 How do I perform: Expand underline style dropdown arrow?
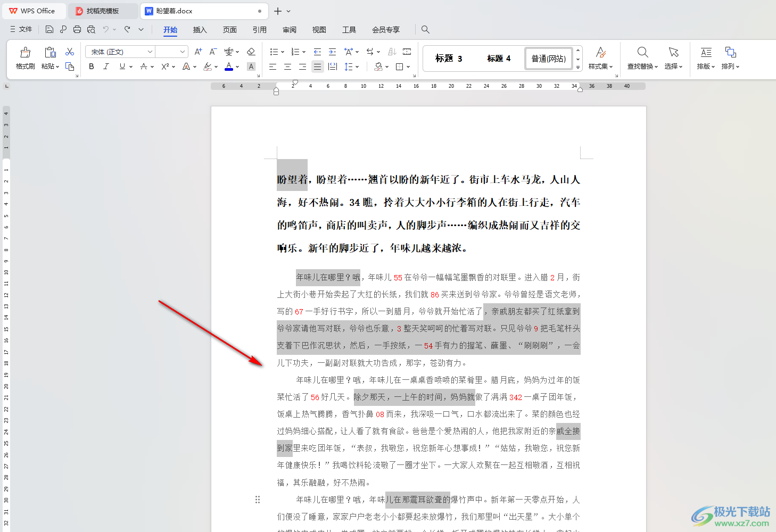click(x=131, y=66)
